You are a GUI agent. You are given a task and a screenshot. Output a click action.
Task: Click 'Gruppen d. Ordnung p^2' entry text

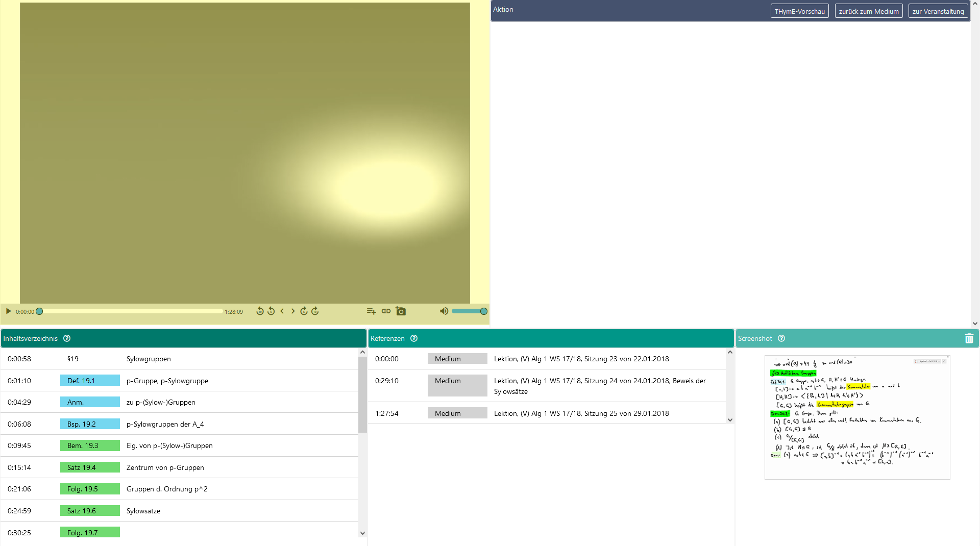[167, 489]
